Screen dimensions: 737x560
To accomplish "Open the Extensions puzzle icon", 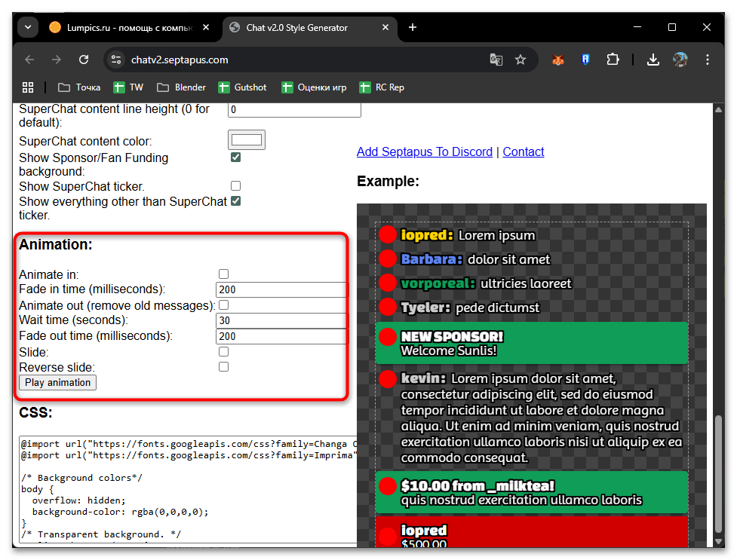I will pos(613,60).
